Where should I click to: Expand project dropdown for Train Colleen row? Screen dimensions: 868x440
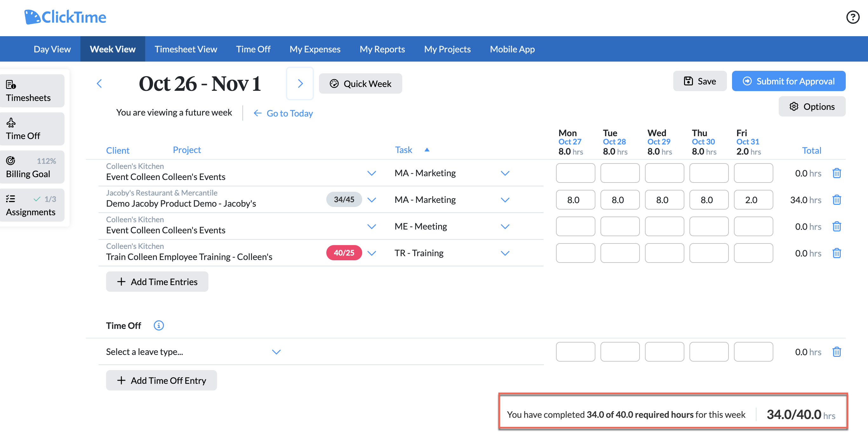(x=371, y=253)
